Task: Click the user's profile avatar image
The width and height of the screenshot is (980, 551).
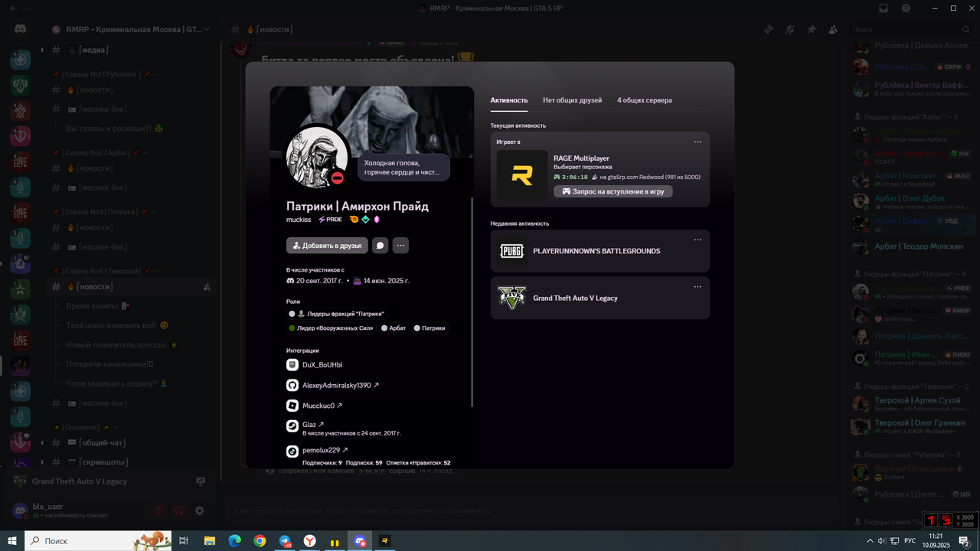Action: coord(317,157)
